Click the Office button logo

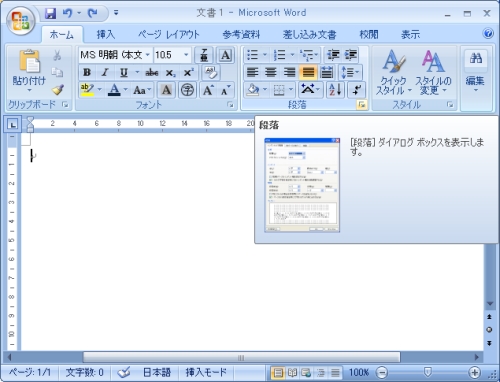click(x=20, y=21)
